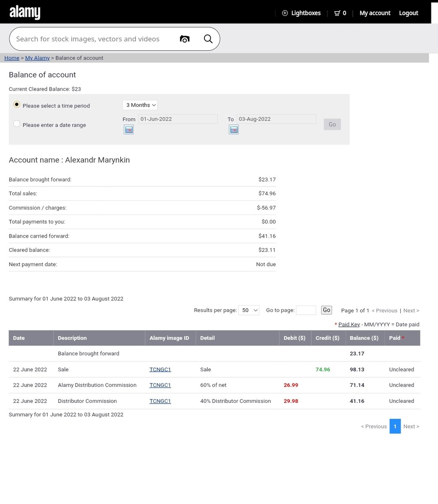Screen dimensions: 438x504
Task: Select the 'Please enter a date range' radio
Action: pos(17,124)
